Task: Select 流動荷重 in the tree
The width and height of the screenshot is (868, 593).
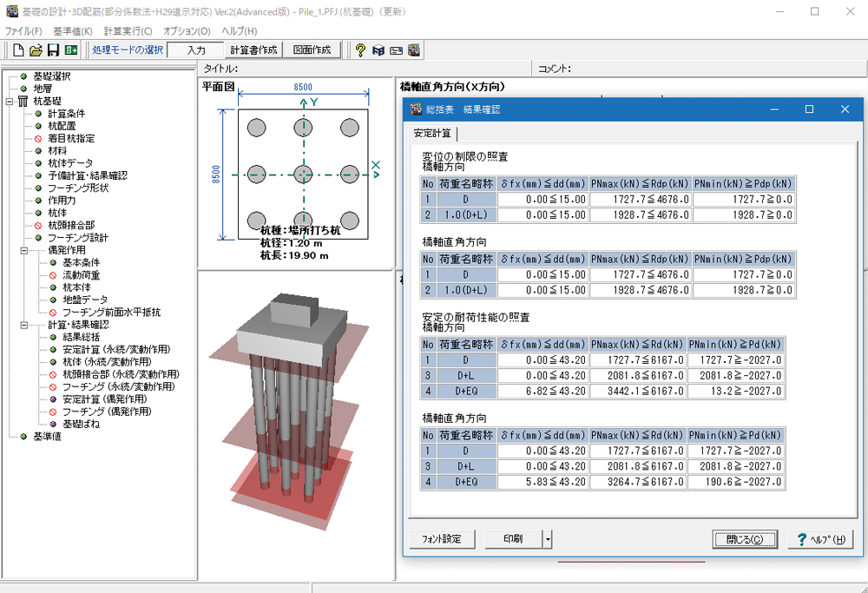Action: (x=82, y=275)
